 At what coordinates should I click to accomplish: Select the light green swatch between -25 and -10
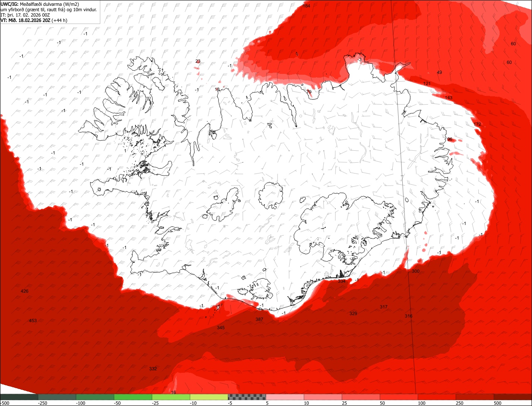(171, 397)
